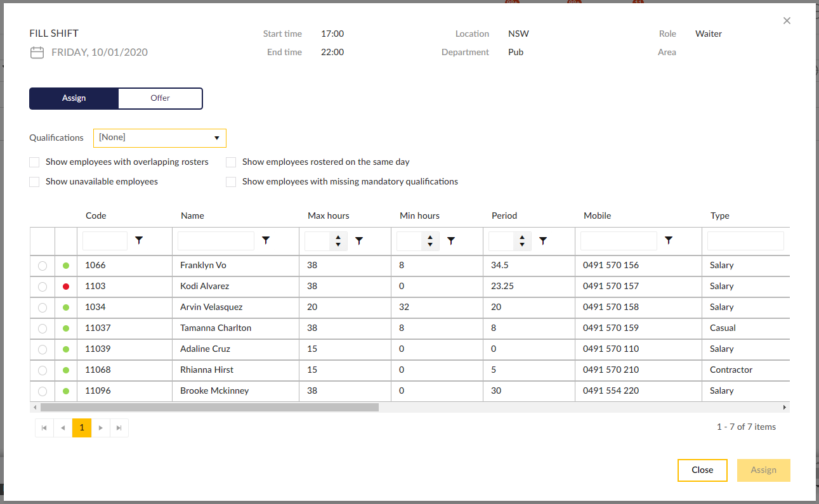Click the Mobile column header

tap(597, 216)
